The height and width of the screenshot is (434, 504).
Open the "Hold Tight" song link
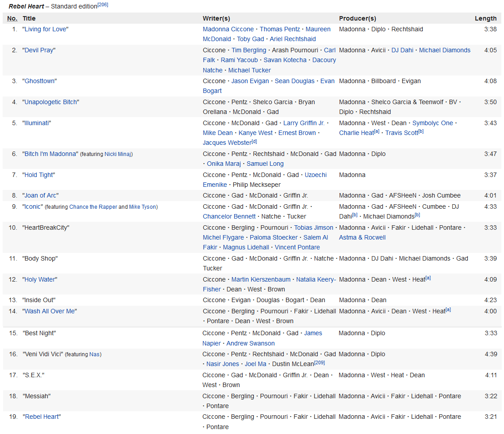coord(38,175)
